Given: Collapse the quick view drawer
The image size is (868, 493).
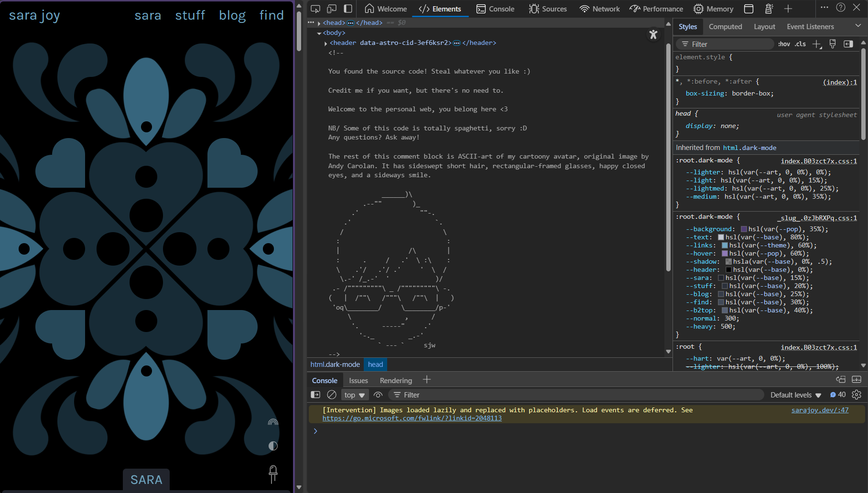Looking at the screenshot, I should pyautogui.click(x=857, y=379).
